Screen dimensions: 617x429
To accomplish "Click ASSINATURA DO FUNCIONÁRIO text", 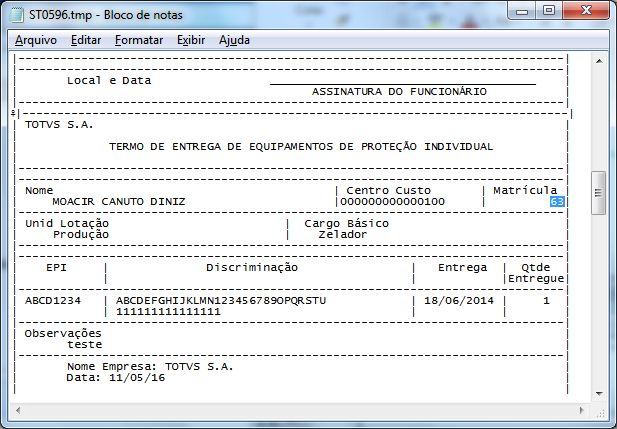I will 399,92.
